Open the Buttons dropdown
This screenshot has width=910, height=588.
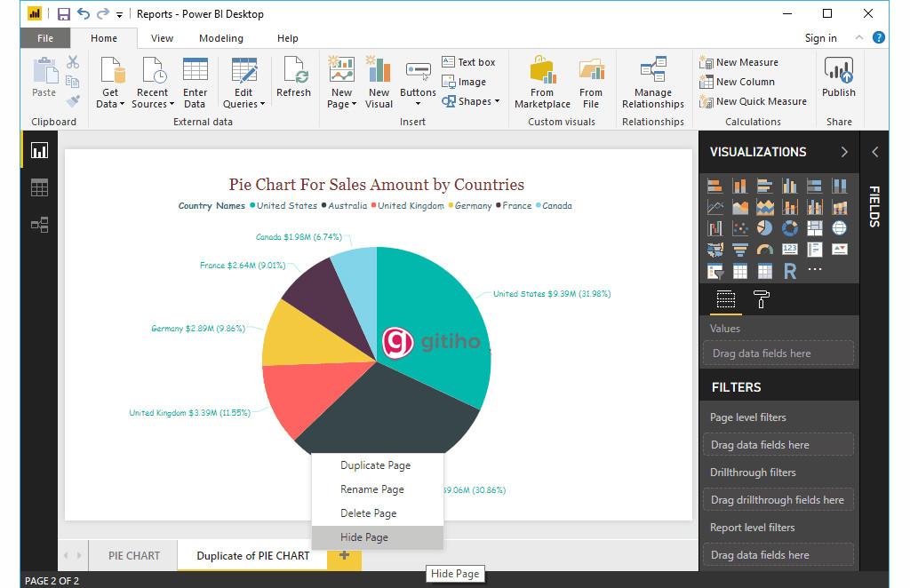click(418, 84)
